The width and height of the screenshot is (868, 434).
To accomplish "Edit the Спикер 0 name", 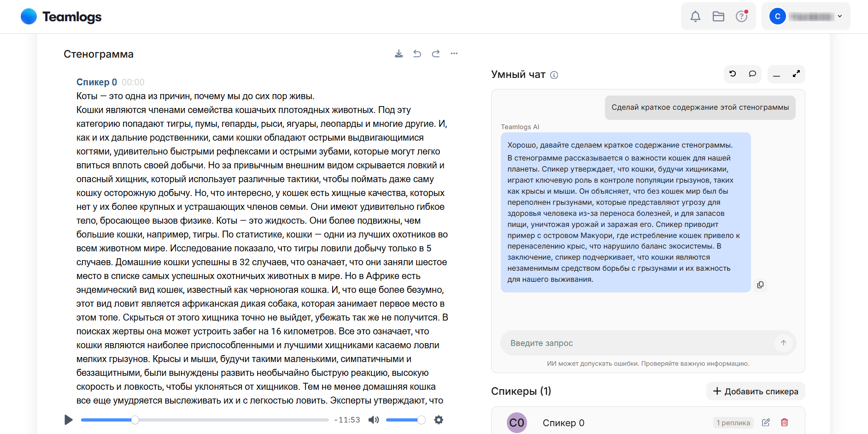I will click(766, 422).
